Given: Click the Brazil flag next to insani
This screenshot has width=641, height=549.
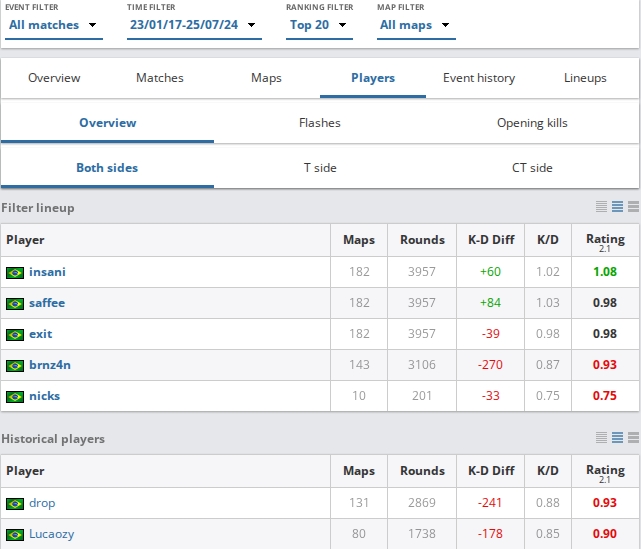Looking at the screenshot, I should coord(15,273).
